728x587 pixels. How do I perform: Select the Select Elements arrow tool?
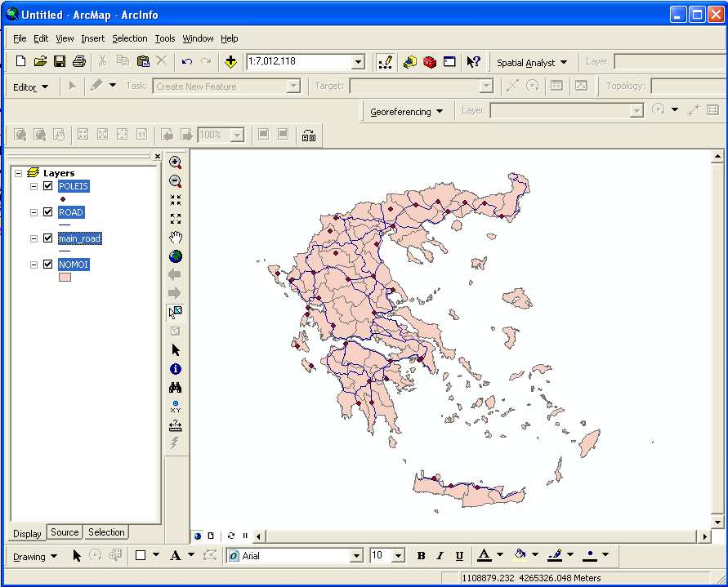pyautogui.click(x=176, y=349)
